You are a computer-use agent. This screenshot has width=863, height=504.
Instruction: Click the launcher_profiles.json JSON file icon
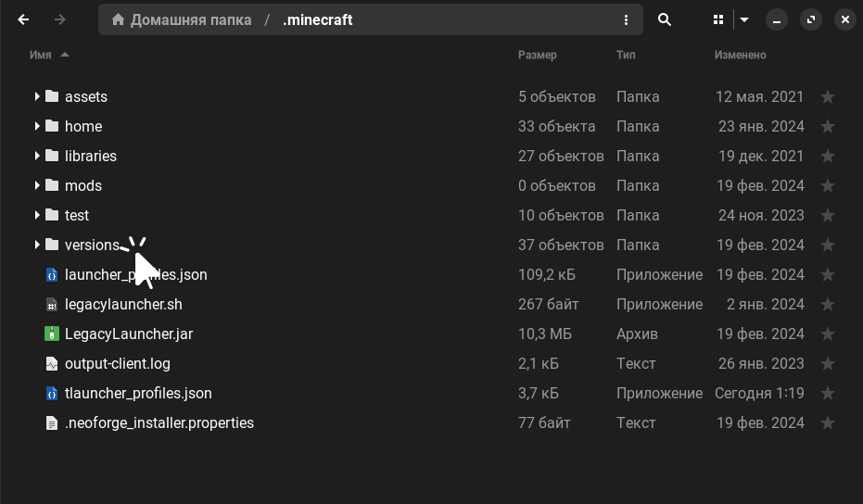point(52,274)
